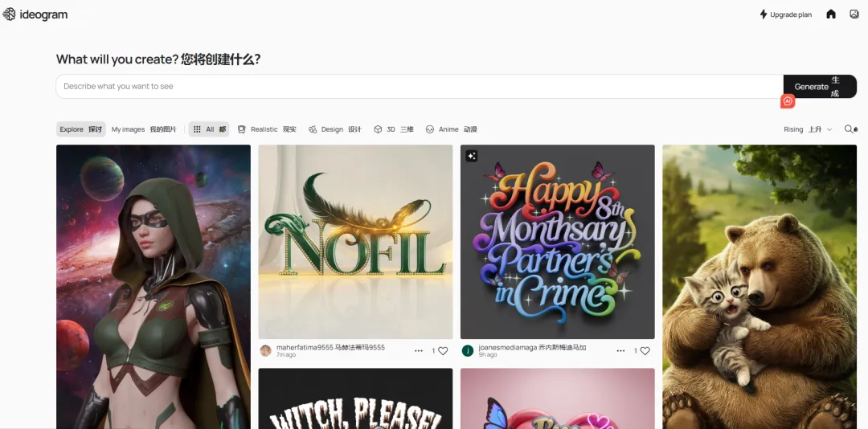Like the NOFIL image
Viewport: 868px width, 429px height.
tap(442, 351)
